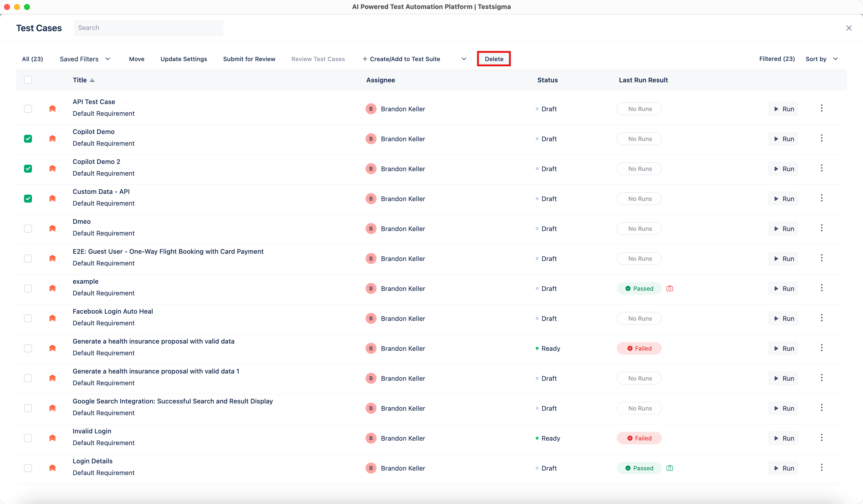Click priority flag icon for Dmeo
The image size is (863, 504).
click(52, 228)
